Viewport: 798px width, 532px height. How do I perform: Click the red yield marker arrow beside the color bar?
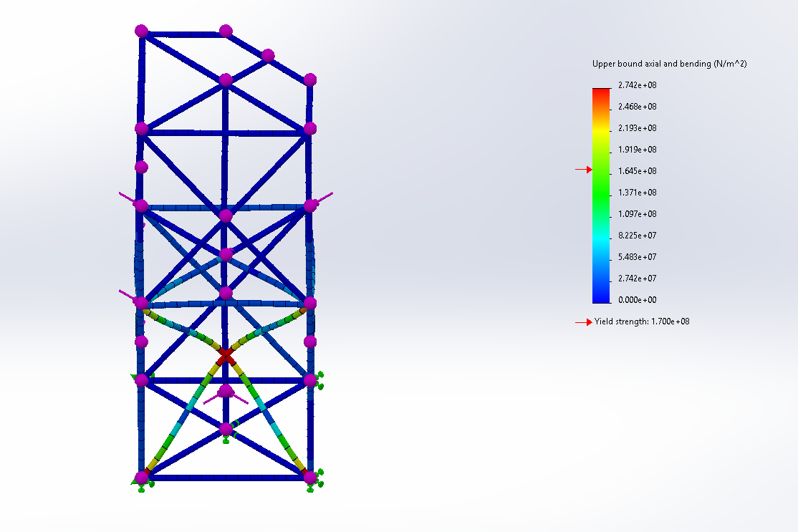click(x=583, y=170)
